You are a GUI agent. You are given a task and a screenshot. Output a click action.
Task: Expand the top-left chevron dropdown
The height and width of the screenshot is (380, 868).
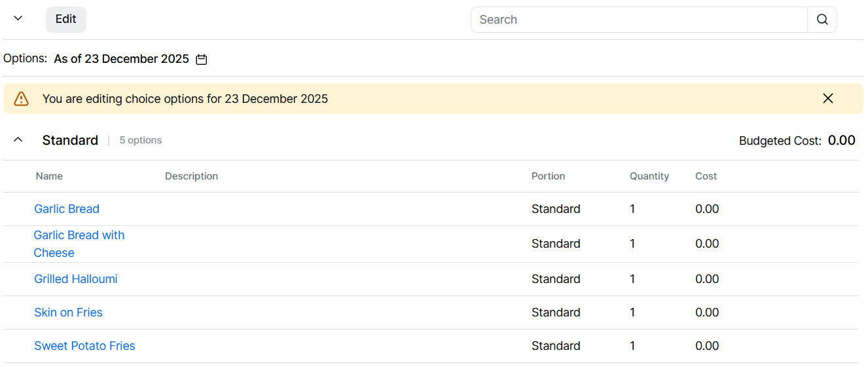(x=18, y=18)
